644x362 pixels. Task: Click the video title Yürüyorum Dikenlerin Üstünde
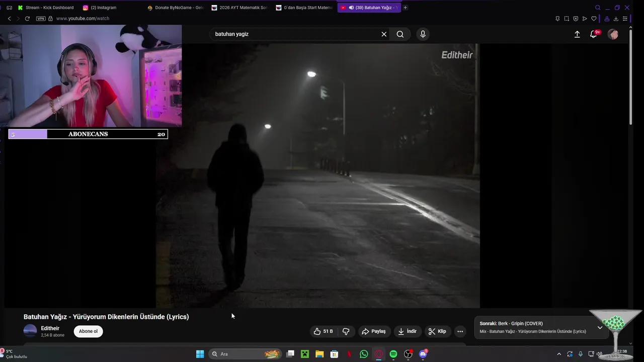(x=106, y=317)
